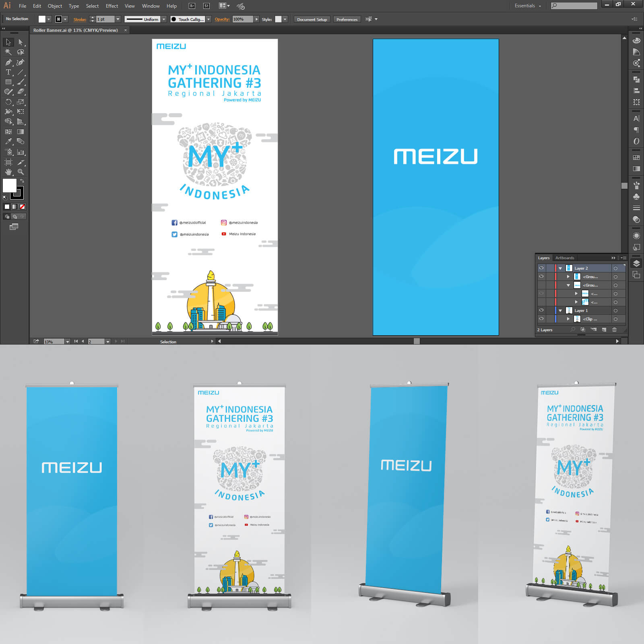Select the Pen tool
Viewport: 644px width, 644px height.
point(8,62)
